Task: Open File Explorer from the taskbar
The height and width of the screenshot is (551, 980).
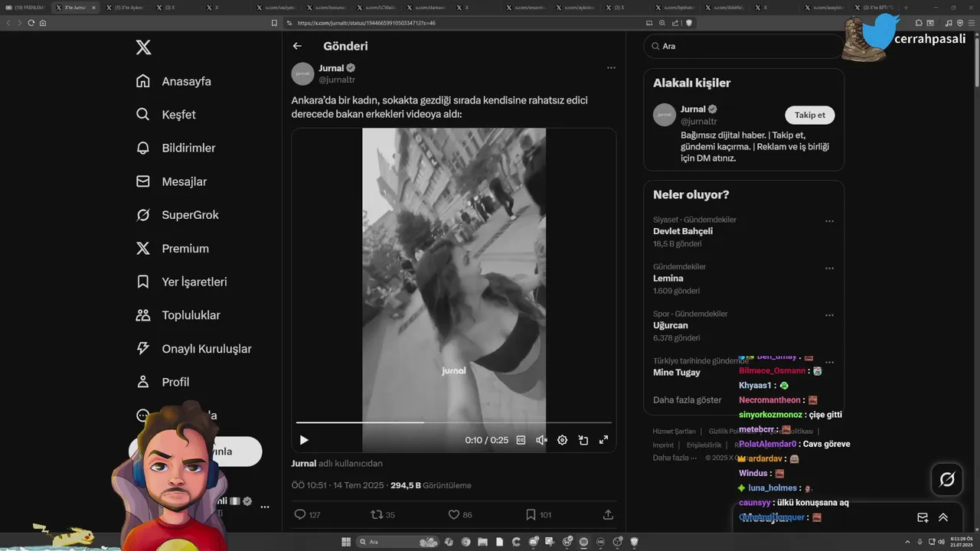Action: [x=482, y=542]
